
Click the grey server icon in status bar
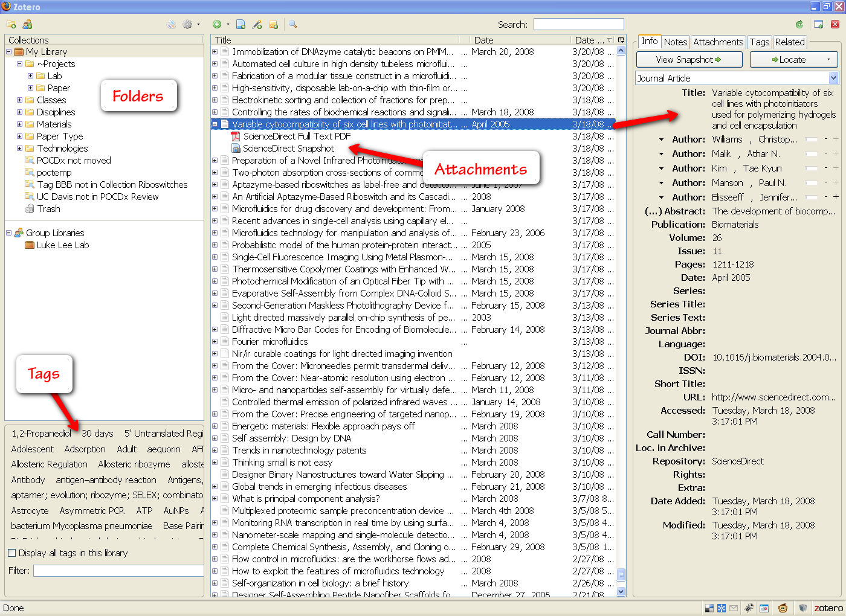coord(803,608)
